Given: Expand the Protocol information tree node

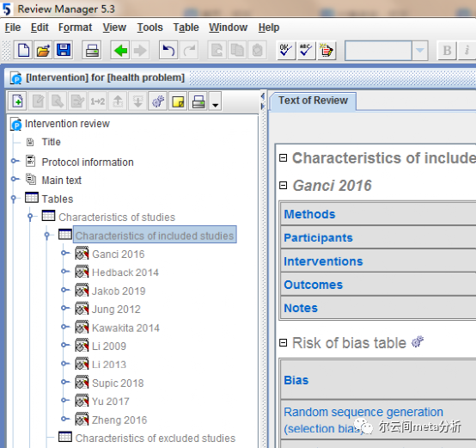Looking at the screenshot, I should [14, 161].
